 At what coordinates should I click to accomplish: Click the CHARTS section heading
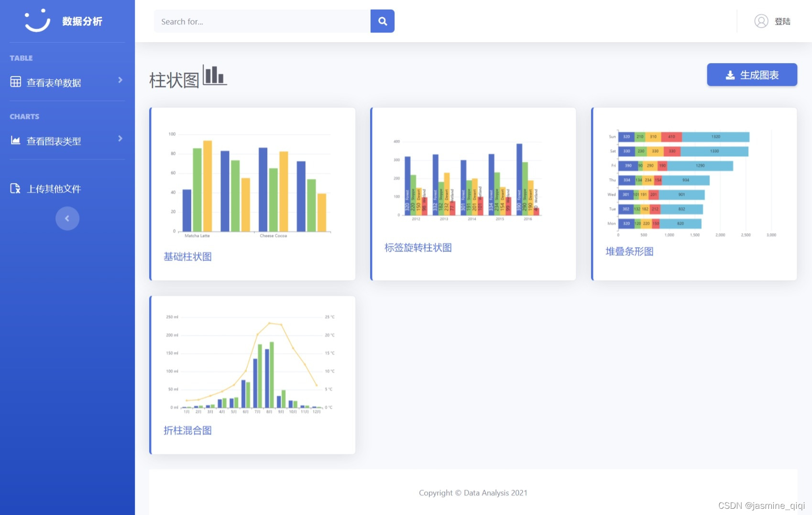point(24,116)
